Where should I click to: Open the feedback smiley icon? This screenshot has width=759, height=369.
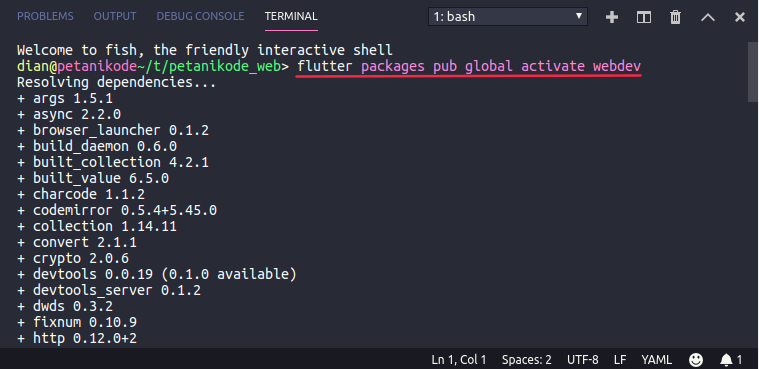[x=696, y=360]
